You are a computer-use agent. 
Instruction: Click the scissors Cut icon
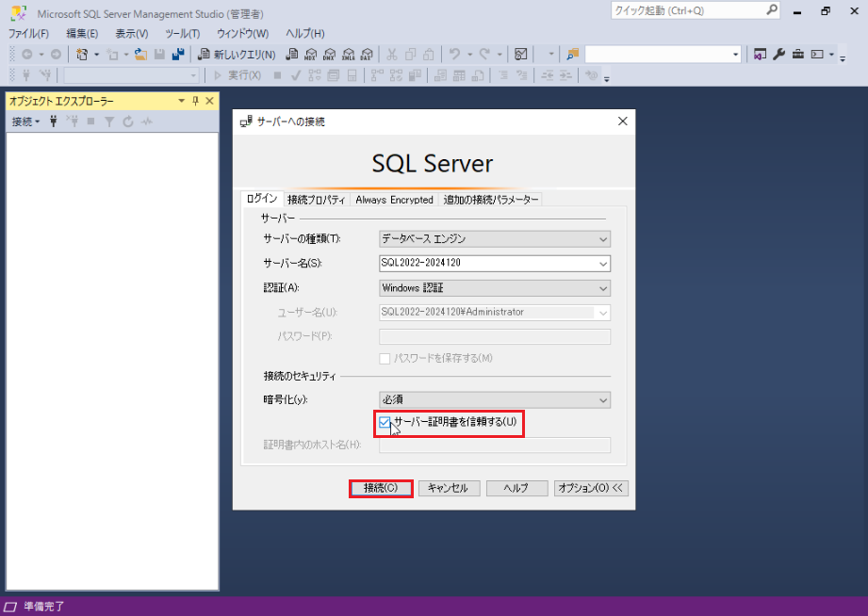click(x=392, y=55)
